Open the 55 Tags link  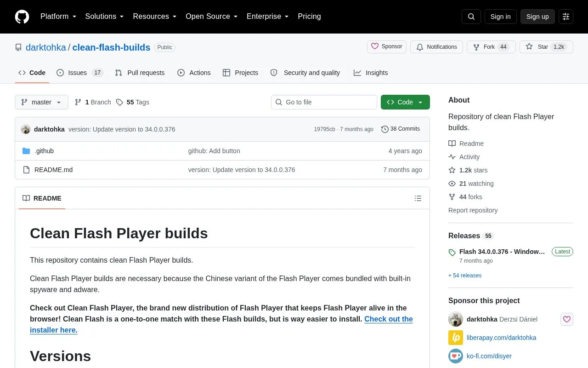point(133,102)
